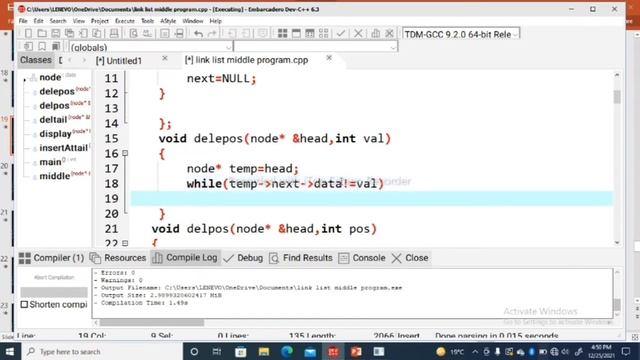Screen dimensions: 640x360
Task: Click the Open file folder icon
Action: (42, 34)
